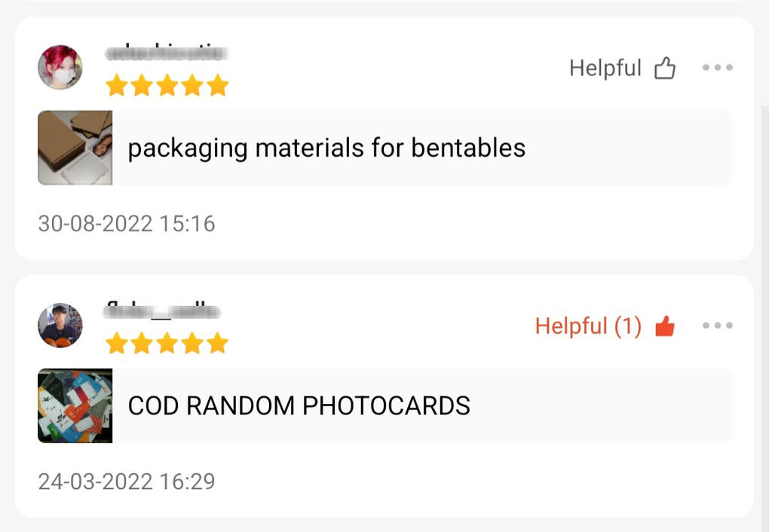Tap the unfilled thumbs-up icon on bentables review
The height and width of the screenshot is (532, 769).
[664, 69]
